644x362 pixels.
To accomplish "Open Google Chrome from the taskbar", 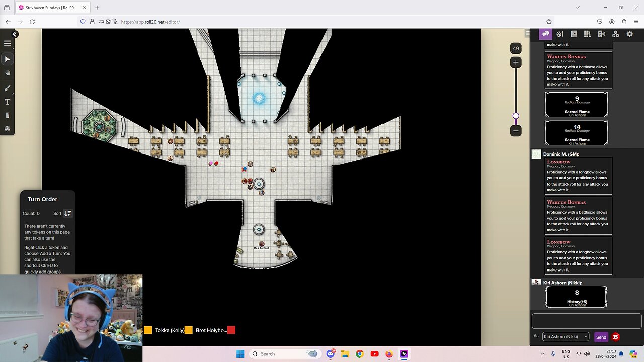I will (x=360, y=354).
